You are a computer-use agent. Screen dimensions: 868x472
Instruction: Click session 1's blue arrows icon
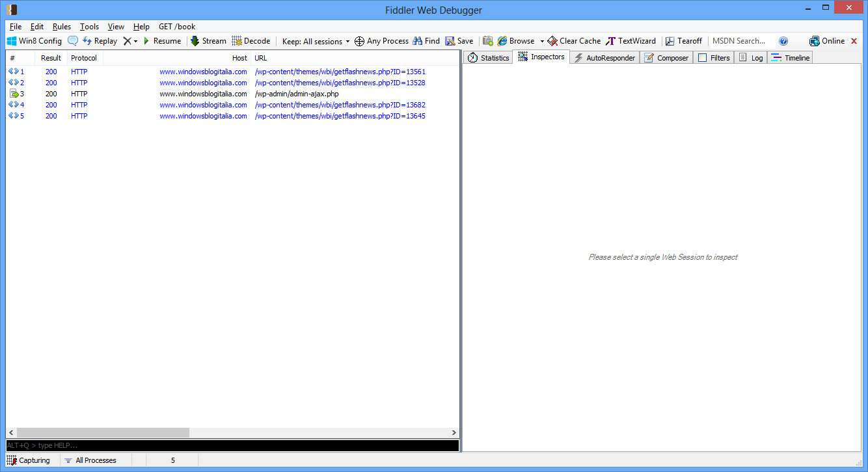click(14, 72)
